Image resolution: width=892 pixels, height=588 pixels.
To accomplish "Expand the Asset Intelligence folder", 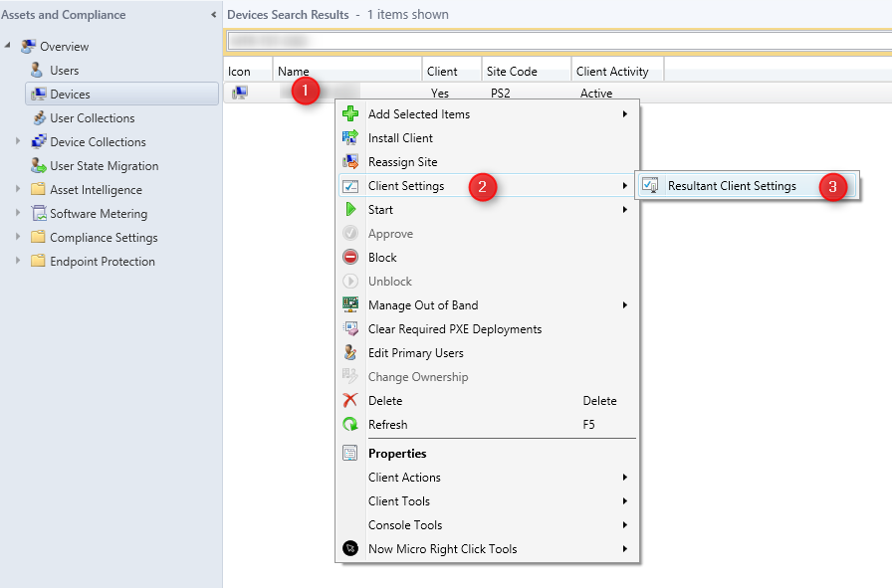I will (x=18, y=189).
